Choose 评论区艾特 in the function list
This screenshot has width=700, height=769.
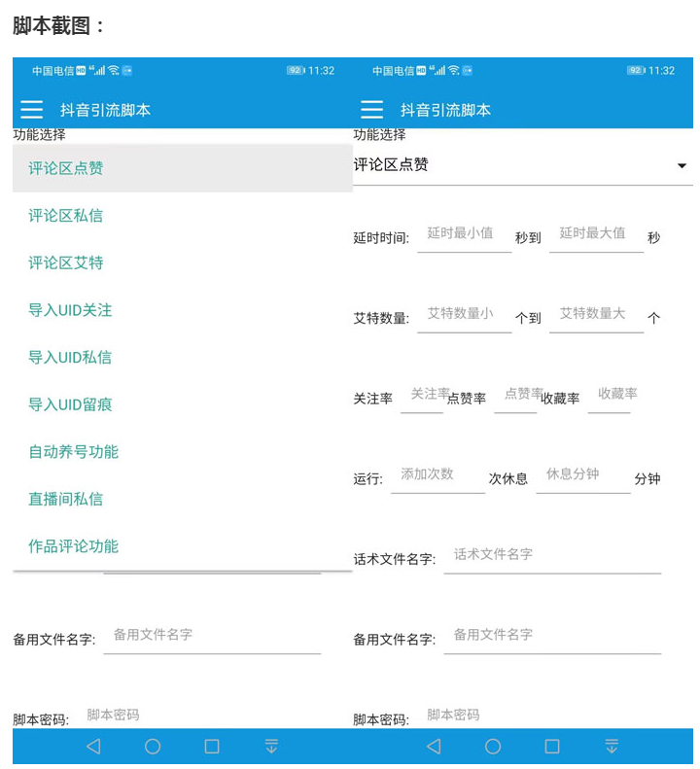click(x=66, y=262)
